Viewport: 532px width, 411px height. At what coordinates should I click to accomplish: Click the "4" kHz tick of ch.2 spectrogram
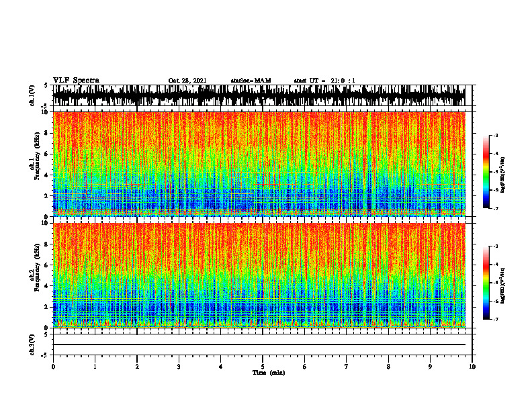coord(47,286)
